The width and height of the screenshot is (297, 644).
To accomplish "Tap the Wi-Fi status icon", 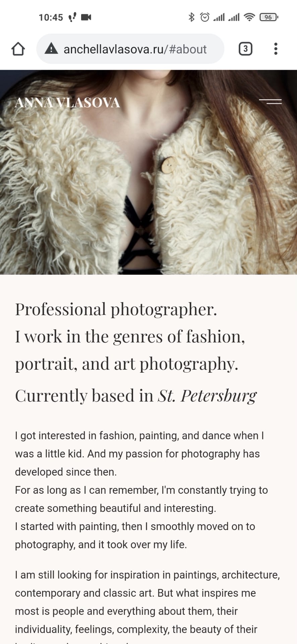I will [249, 17].
